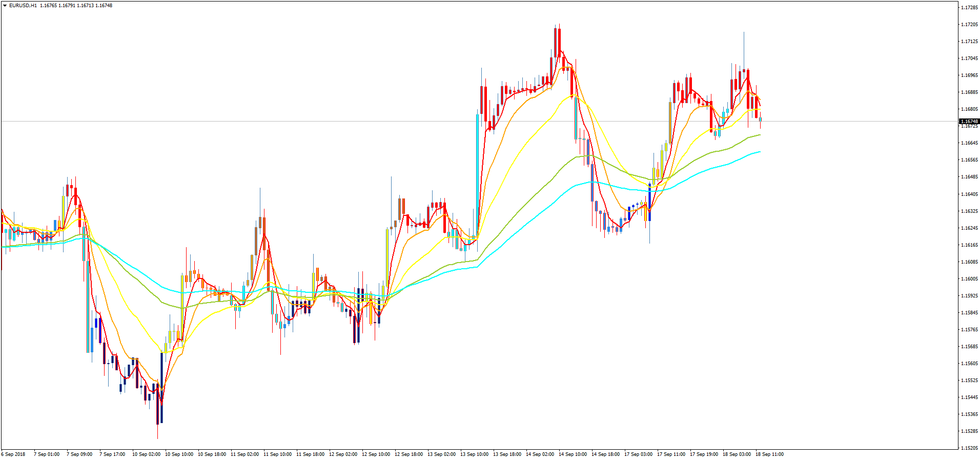The height and width of the screenshot is (460, 980).
Task: Click the 1.16085 price scale value
Action: coord(969,262)
